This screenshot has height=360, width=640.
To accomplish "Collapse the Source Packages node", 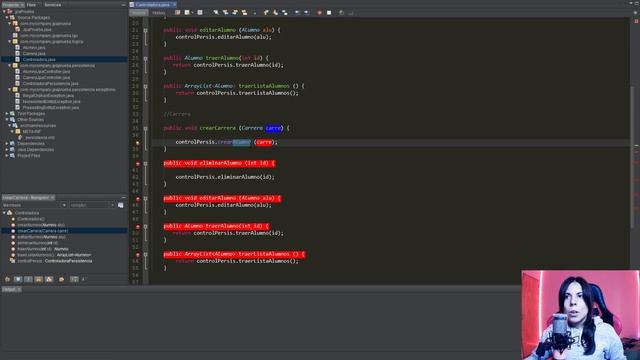I will [x=7, y=18].
